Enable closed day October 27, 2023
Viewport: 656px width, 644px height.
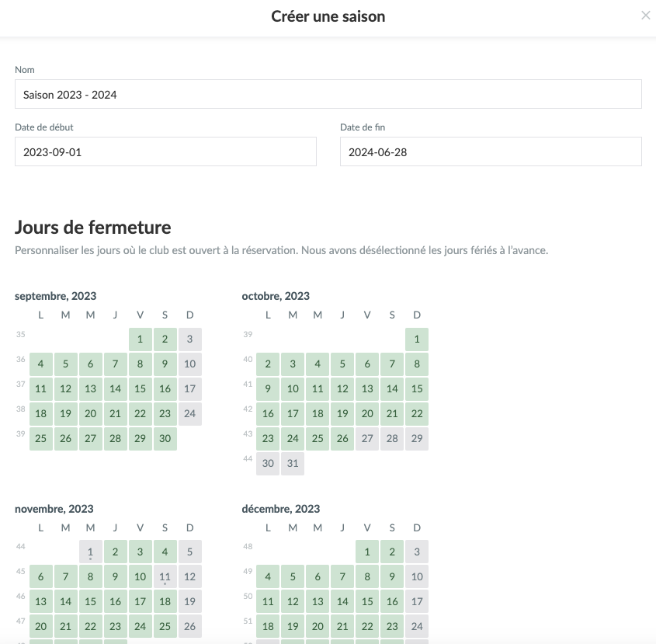pos(367,438)
